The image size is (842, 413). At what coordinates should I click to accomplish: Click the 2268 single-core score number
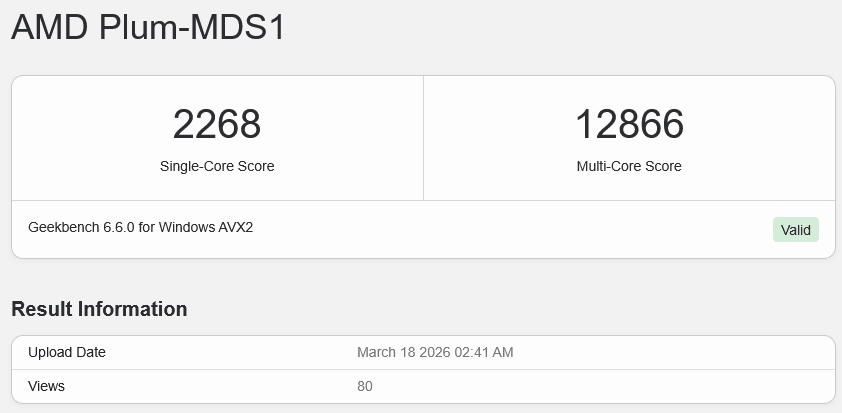(217, 125)
